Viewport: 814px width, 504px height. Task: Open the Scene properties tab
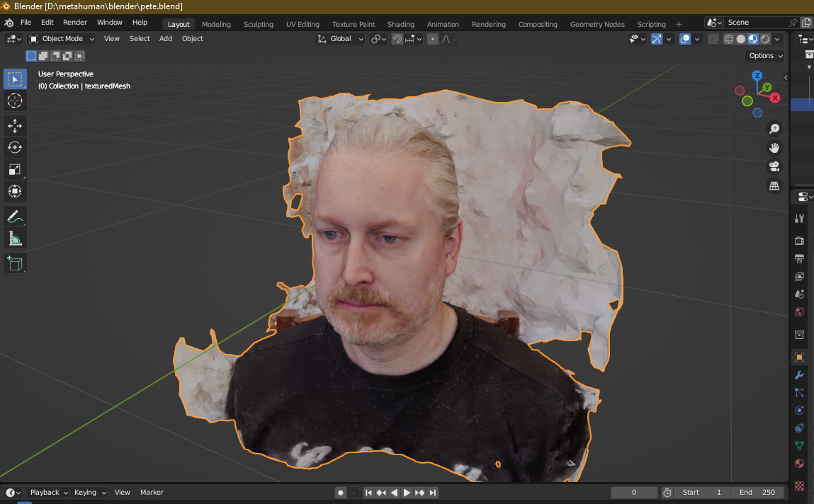pos(799,294)
